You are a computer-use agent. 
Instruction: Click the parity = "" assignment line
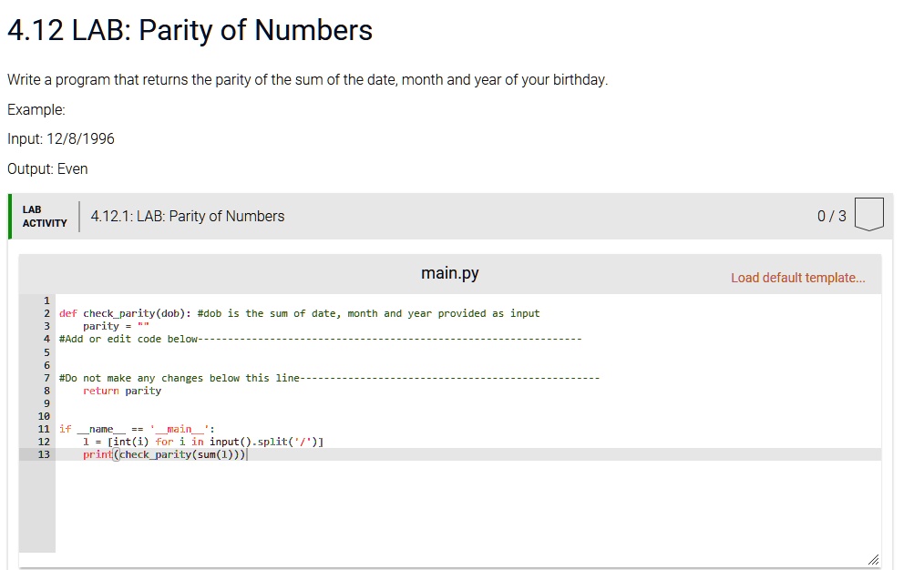pyautogui.click(x=116, y=326)
